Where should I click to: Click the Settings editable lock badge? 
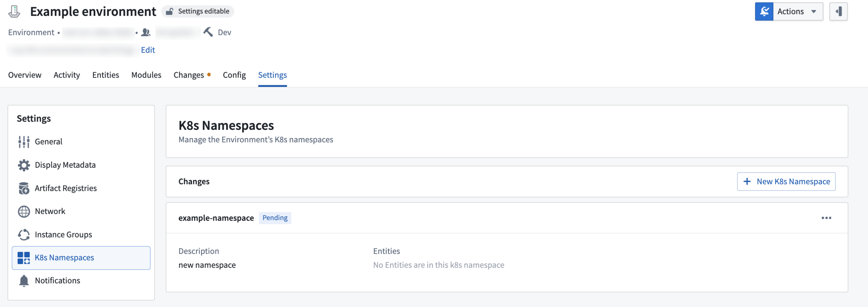click(x=197, y=11)
